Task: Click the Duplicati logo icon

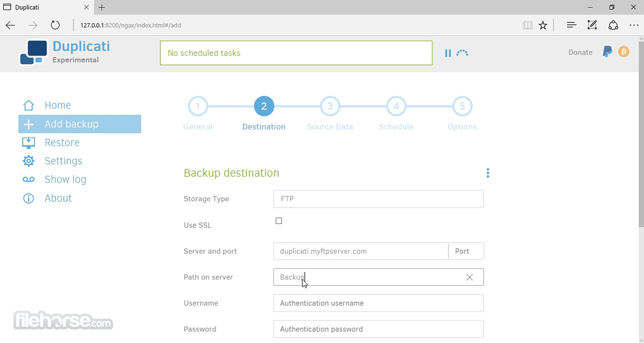Action: 34,52
